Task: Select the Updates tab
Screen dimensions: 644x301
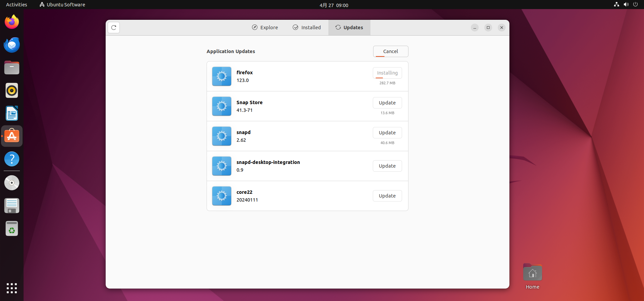Action: 349,28
